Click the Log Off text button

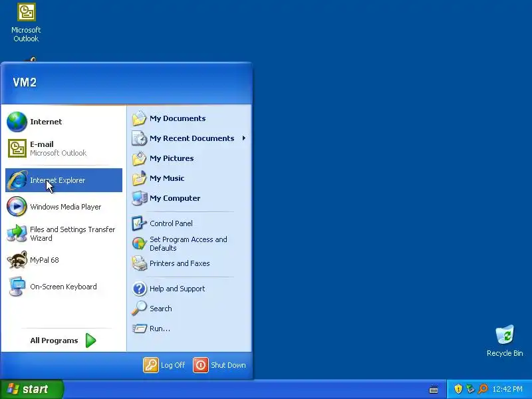pyautogui.click(x=173, y=365)
